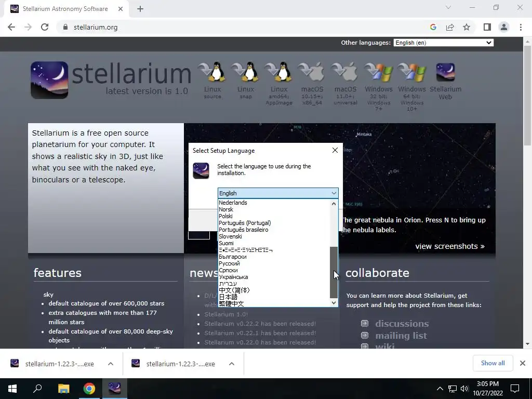Open the Chrome profile menu
This screenshot has width=532, height=399.
tap(504, 27)
